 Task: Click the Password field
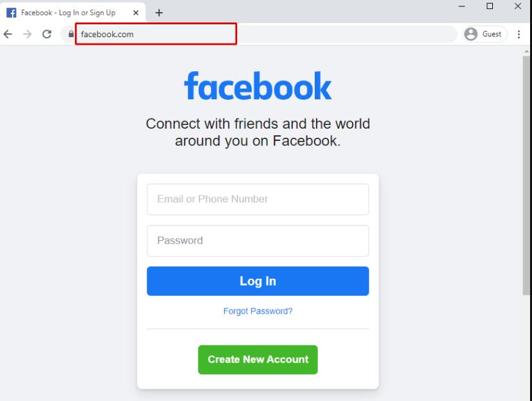click(258, 241)
